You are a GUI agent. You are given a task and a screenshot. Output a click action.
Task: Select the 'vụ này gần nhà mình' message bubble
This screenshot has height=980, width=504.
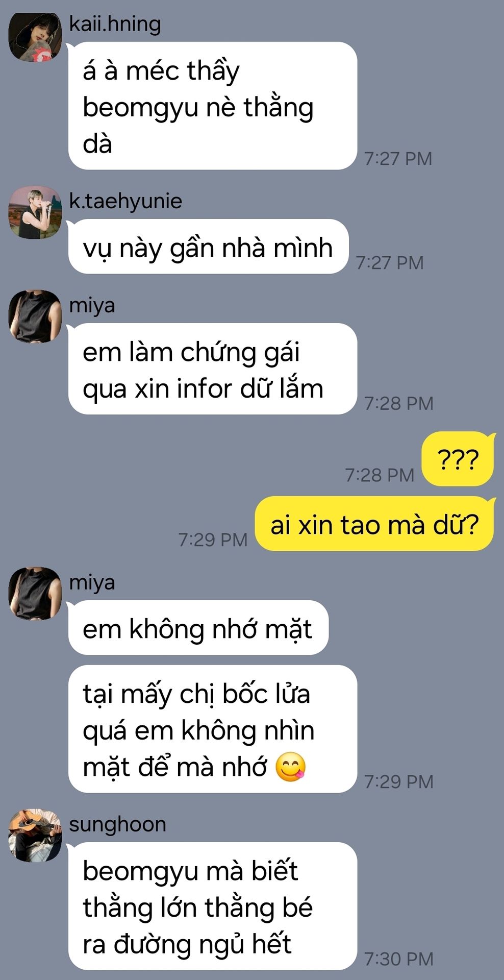[x=208, y=248]
